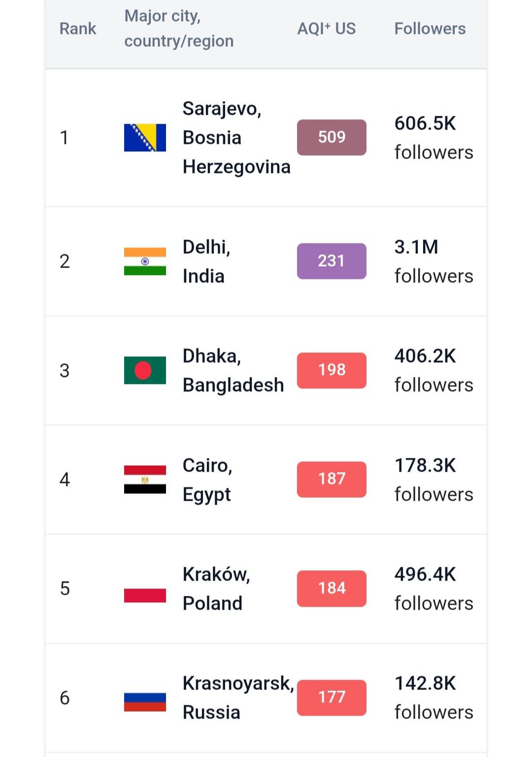
Task: Open the Cairo, Egypt city page
Action: pyautogui.click(x=207, y=480)
